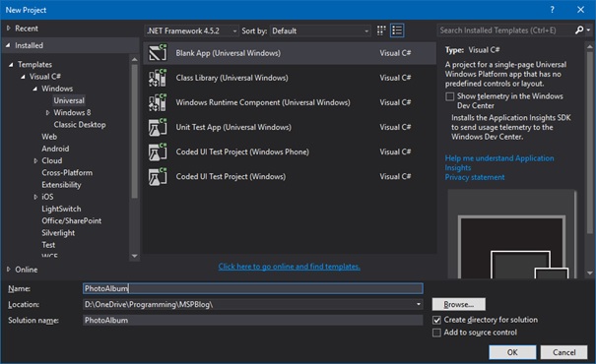Viewport: 596px width, 364px height.
Task: Click the Search Installed Templates box
Action: 505,30
